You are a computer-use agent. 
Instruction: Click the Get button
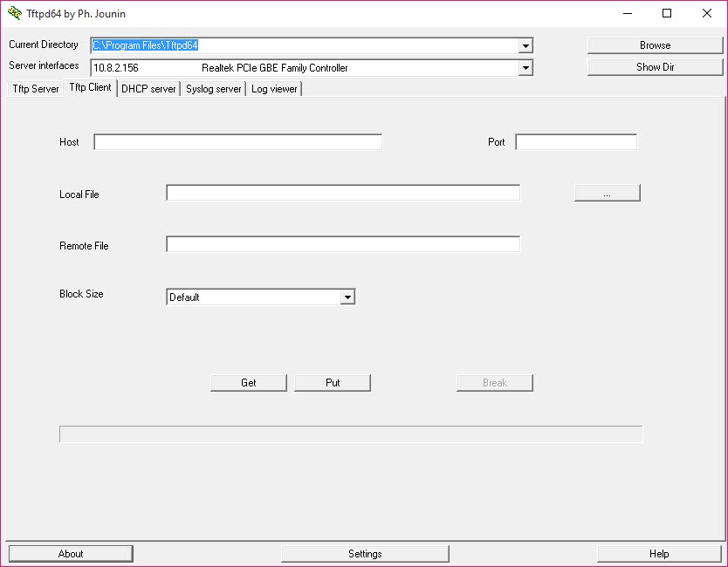point(249,383)
